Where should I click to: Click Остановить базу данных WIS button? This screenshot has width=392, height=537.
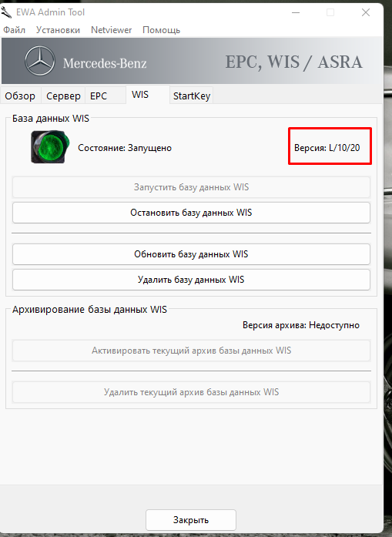(x=191, y=213)
